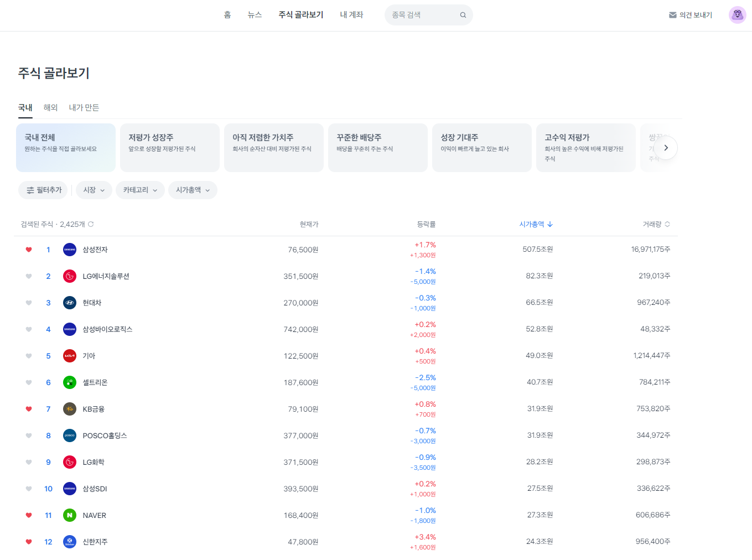This screenshot has height=560, width=752.
Task: Switch to the 국내 tab
Action: point(25,107)
